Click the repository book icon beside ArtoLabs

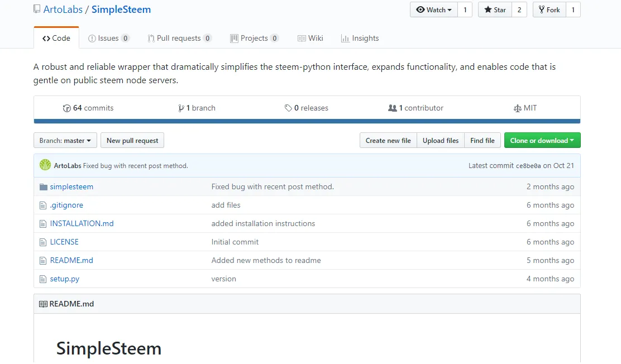(x=37, y=9)
